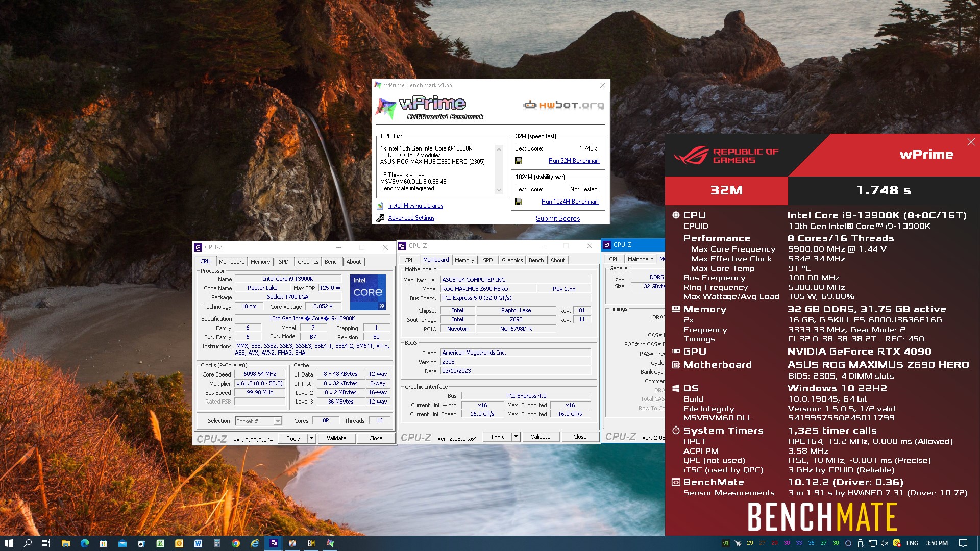The height and width of the screenshot is (551, 980).
Task: Click the Install Missing Libraries icon
Action: point(380,206)
